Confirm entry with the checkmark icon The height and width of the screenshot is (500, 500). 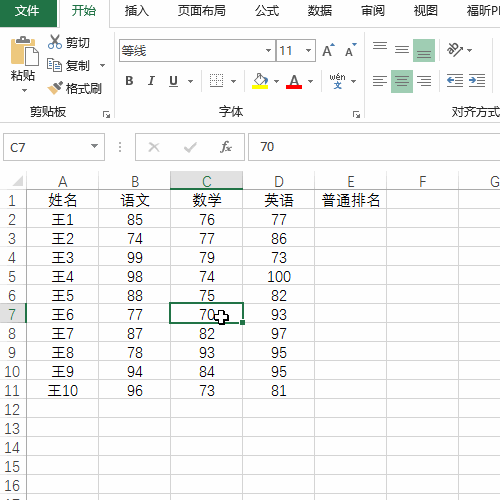pyautogui.click(x=190, y=147)
